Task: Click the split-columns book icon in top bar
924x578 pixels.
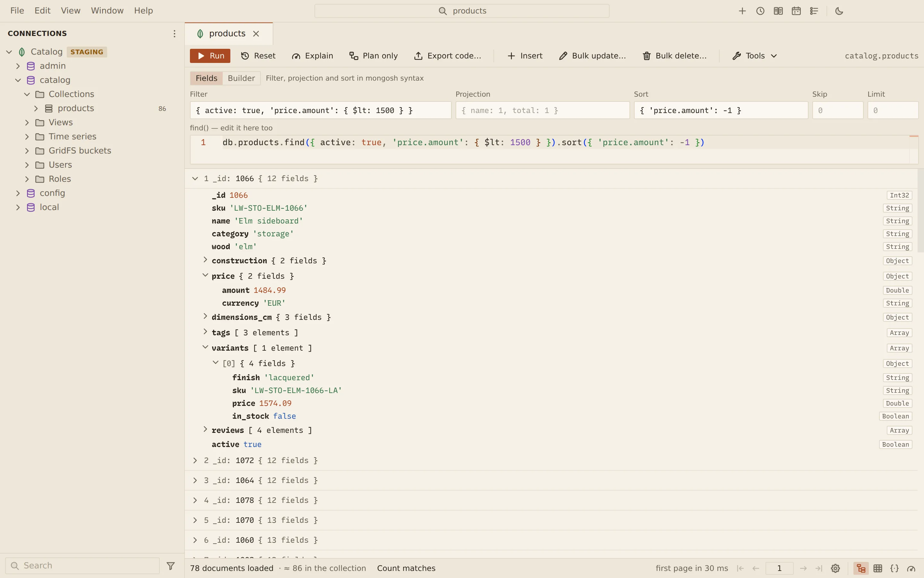Action: click(778, 11)
